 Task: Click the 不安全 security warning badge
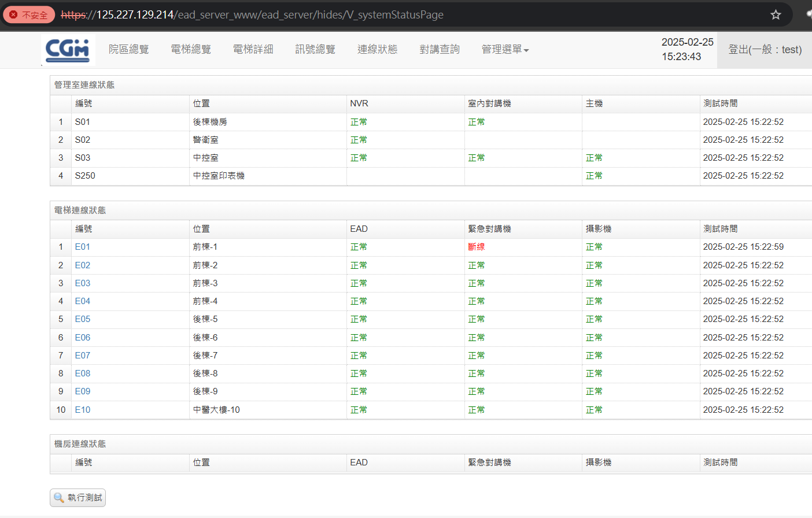tap(29, 14)
